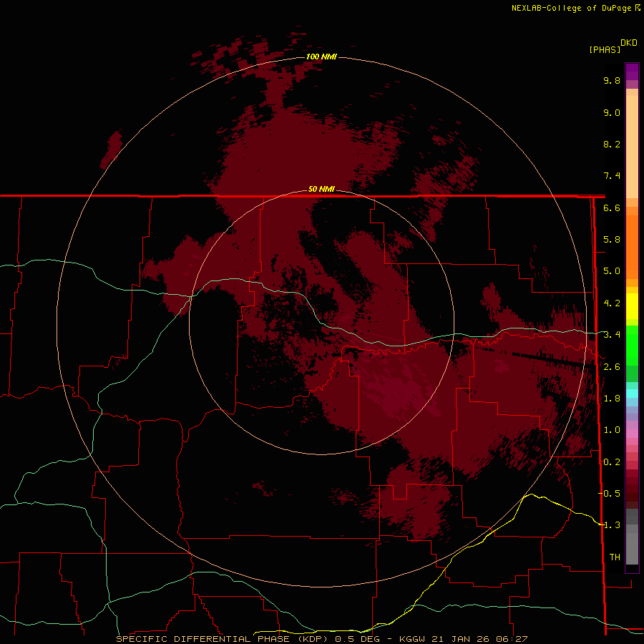Click the 1.0 scale value

pyautogui.click(x=612, y=430)
